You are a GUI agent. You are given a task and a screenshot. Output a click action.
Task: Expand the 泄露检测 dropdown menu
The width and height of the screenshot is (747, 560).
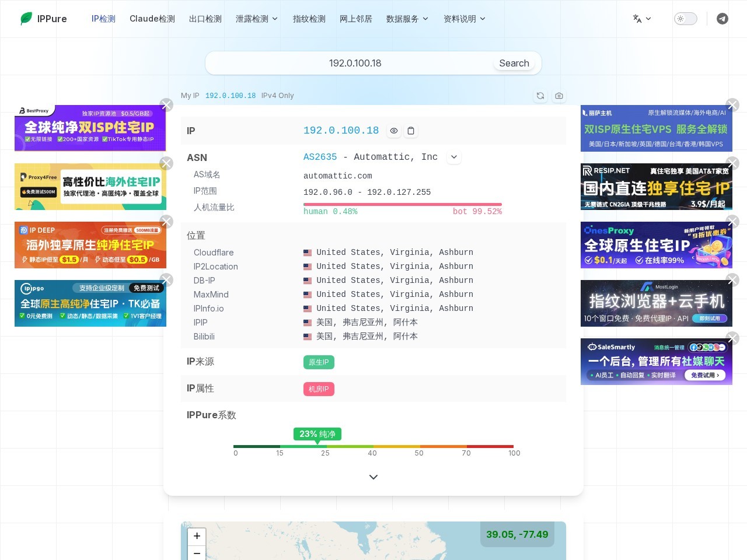[x=257, y=19]
